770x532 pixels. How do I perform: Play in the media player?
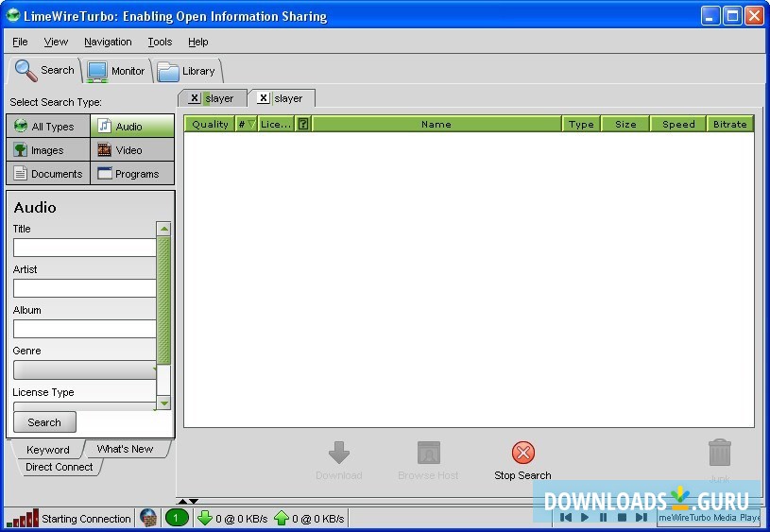pos(585,517)
